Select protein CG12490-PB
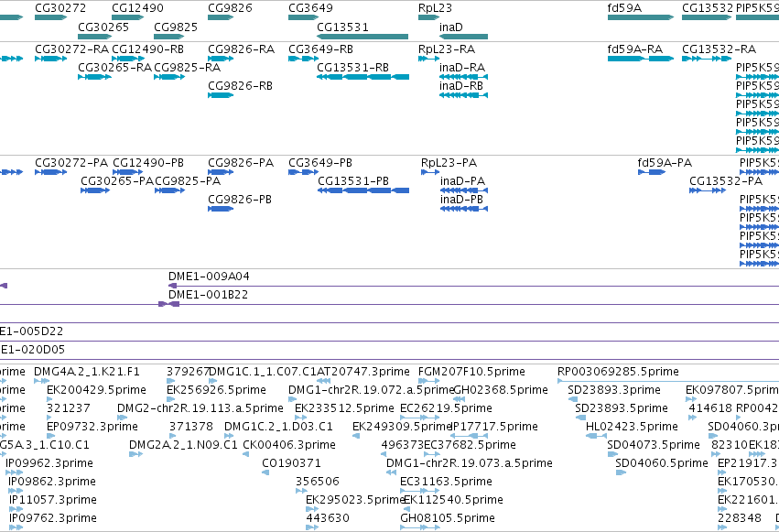The height and width of the screenshot is (532, 779). click(128, 172)
